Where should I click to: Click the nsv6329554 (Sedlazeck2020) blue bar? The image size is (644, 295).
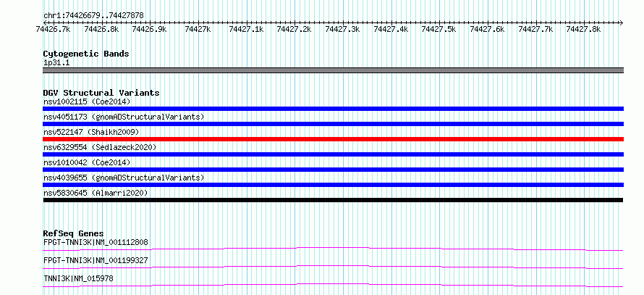[x=333, y=154]
